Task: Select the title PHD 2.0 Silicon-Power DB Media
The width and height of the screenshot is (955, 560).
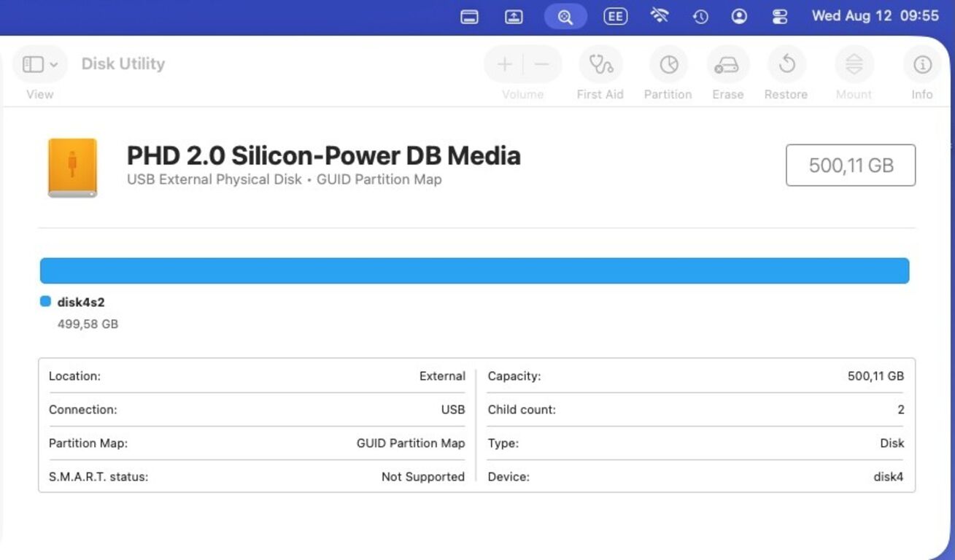Action: click(x=324, y=155)
